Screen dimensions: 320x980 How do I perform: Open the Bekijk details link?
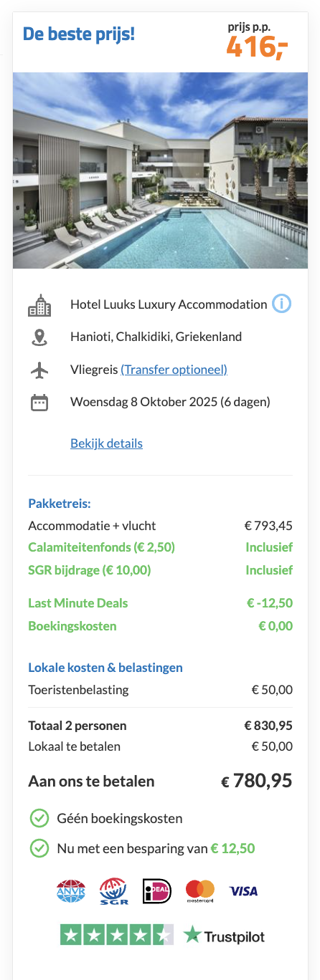pos(106,443)
